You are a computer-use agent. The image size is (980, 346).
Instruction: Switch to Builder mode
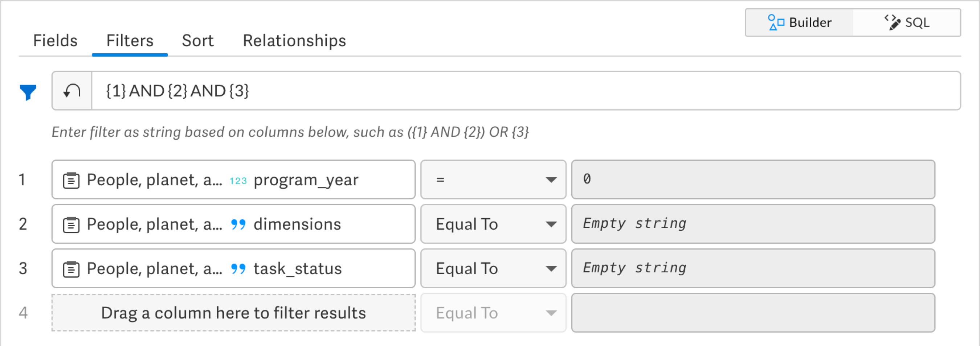[799, 22]
